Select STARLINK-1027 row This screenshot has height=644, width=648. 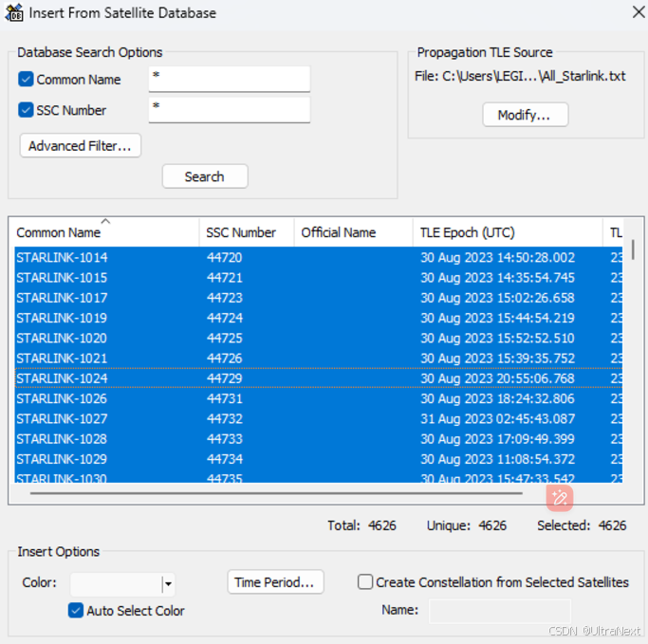[318, 418]
